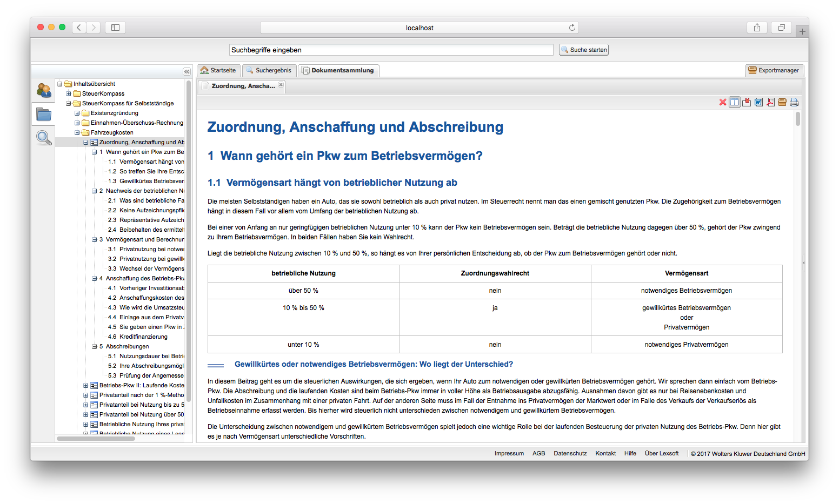The height and width of the screenshot is (504, 839).
Task: Select tree item 4.6 Kreditfinanzierung
Action: [x=138, y=337]
